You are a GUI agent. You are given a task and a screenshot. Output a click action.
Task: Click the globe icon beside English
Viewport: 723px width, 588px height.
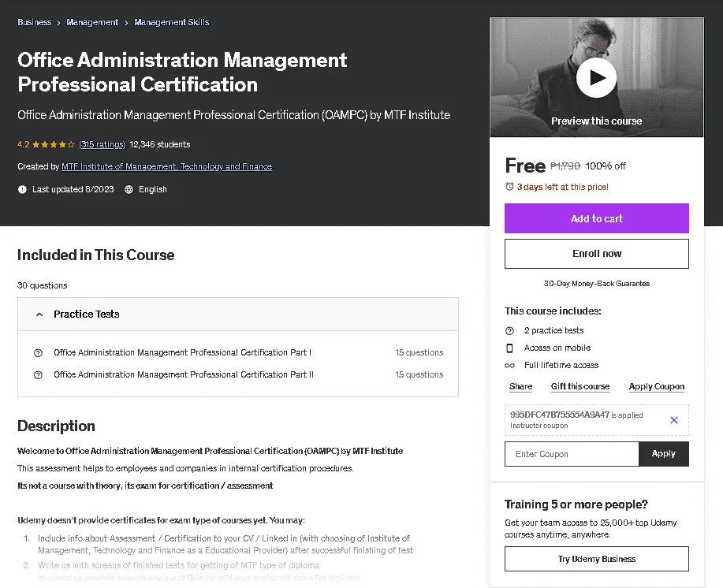pos(129,189)
